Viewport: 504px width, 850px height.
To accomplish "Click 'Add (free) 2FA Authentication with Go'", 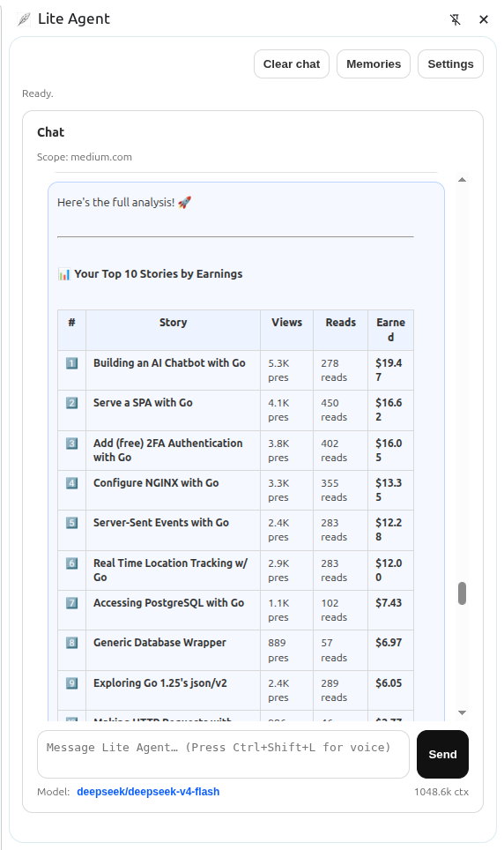I will (x=168, y=450).
